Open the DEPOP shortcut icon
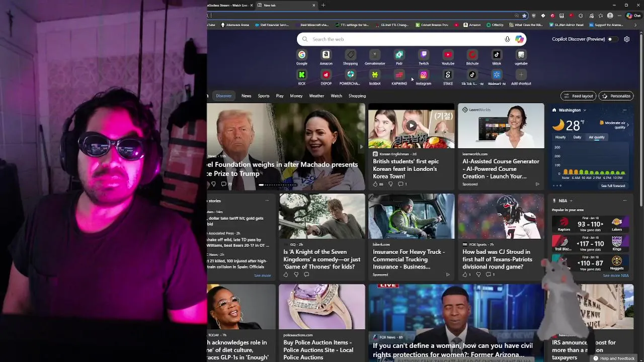This screenshot has height=362, width=644. coord(326,74)
